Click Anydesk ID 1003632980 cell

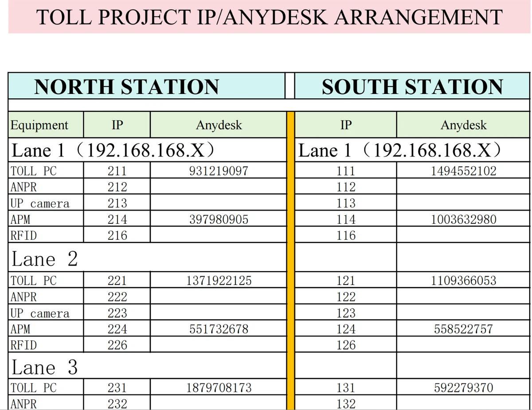pyautogui.click(x=464, y=219)
